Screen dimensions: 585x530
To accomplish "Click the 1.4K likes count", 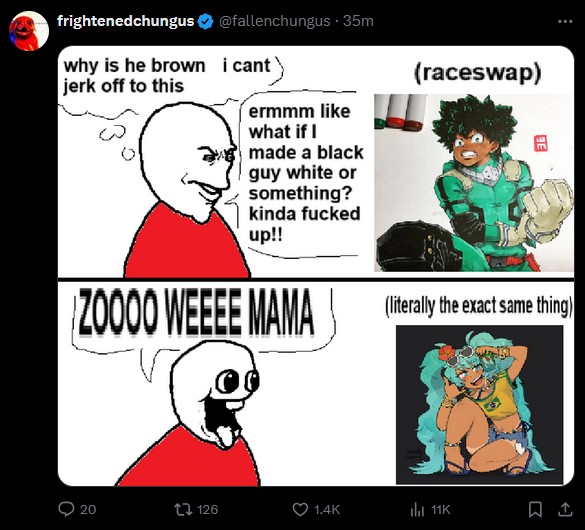I will (327, 509).
